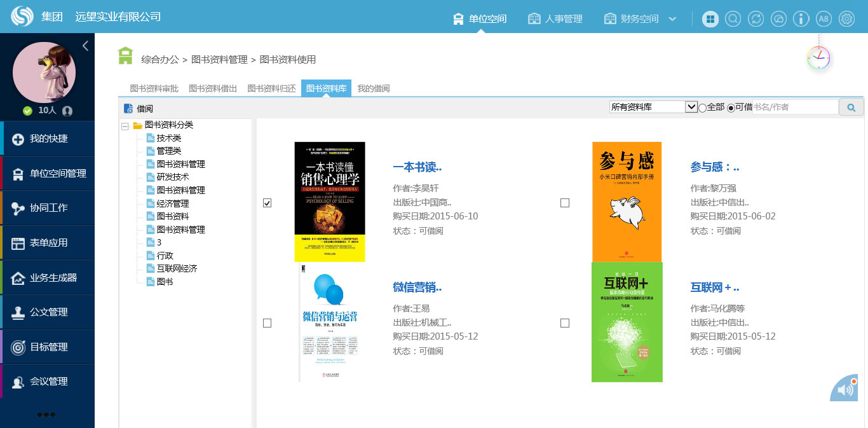Open the 图书资料借出 tab
The height and width of the screenshot is (428, 868).
tap(213, 88)
